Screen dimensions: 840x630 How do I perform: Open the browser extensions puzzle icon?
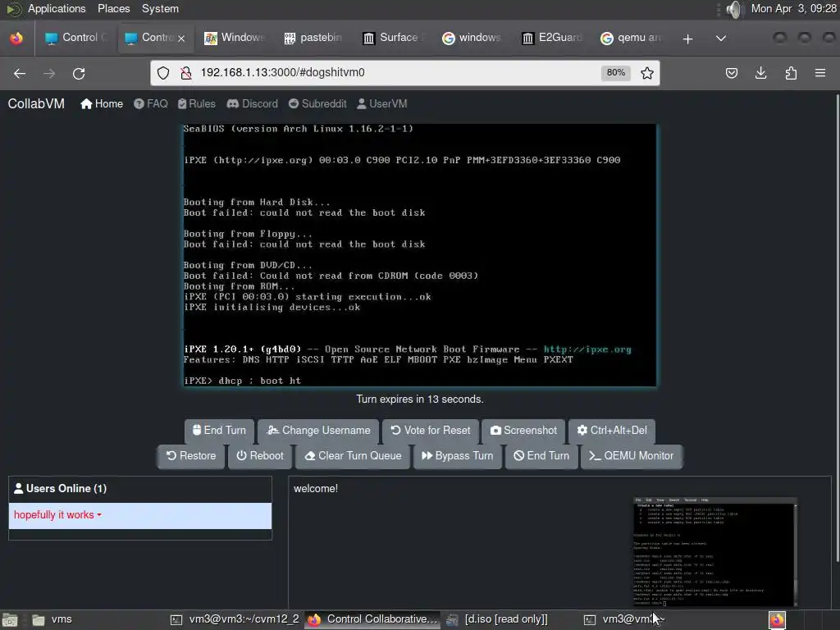[x=791, y=73]
